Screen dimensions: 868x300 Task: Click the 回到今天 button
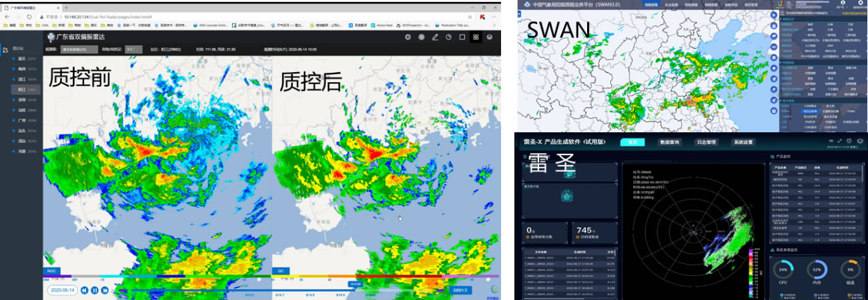pos(462,290)
